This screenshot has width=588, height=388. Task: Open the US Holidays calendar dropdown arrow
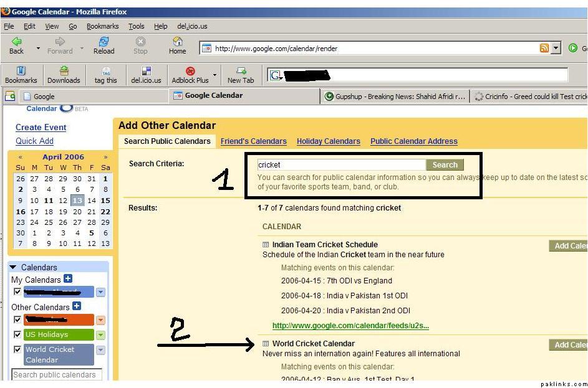pos(100,335)
